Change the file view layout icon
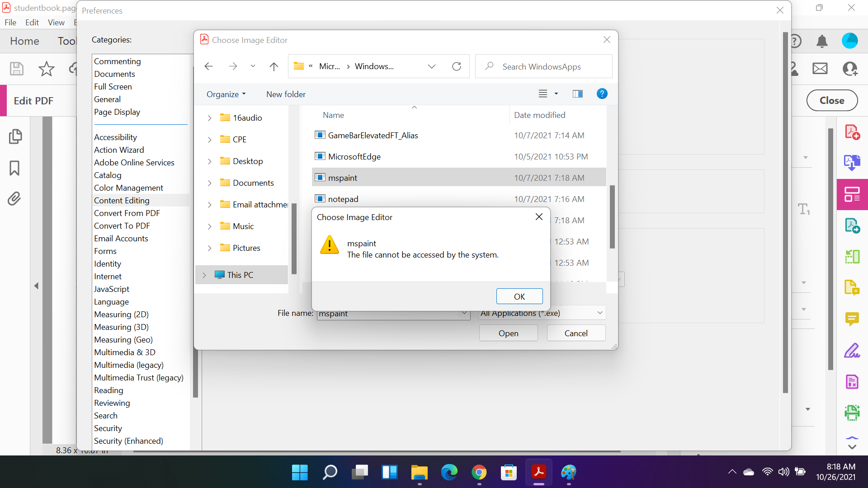This screenshot has height=488, width=868. click(x=543, y=94)
